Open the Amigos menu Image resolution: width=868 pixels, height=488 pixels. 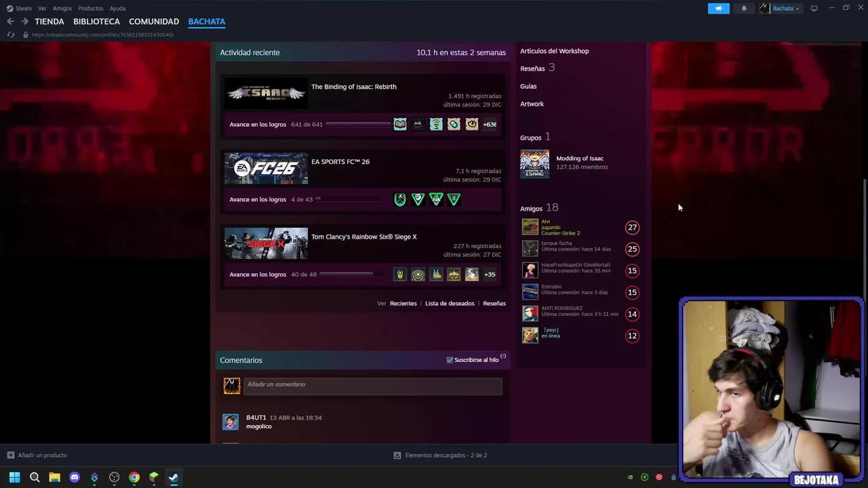[x=62, y=8]
